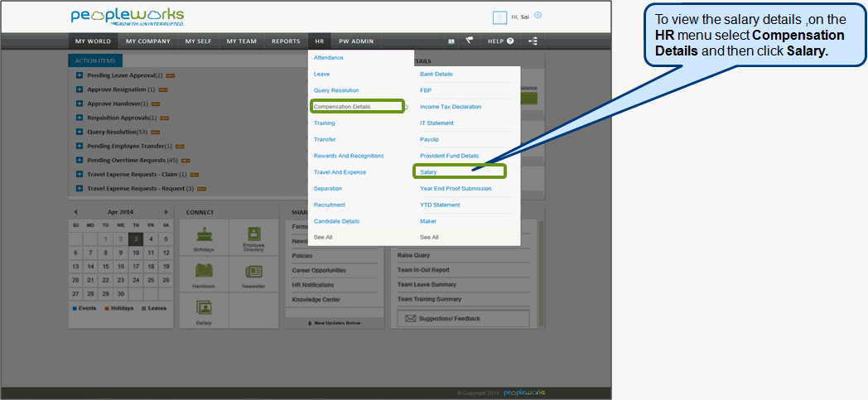Open the My Company menu
Viewport: 868px width, 400px height.
(x=147, y=41)
